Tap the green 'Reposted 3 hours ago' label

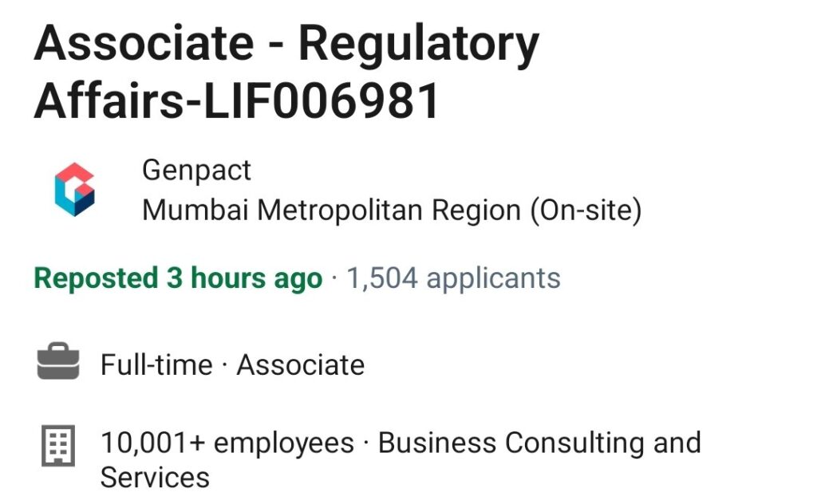coord(178,278)
